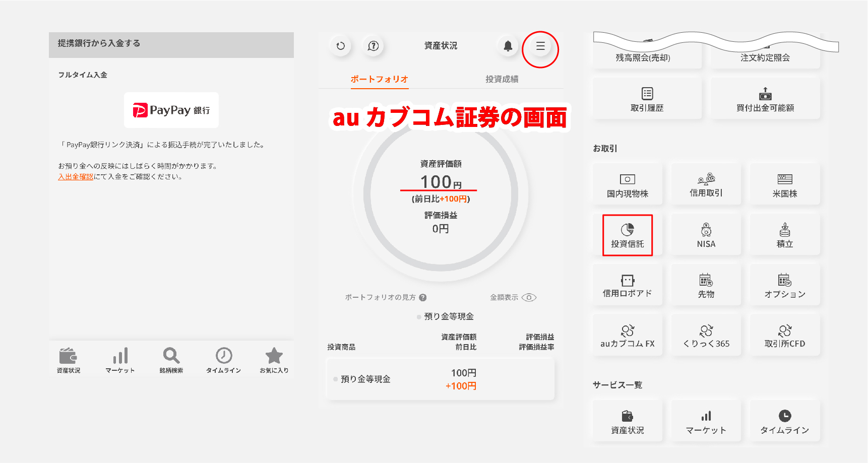Open the 残高照会(売却) tile
The height and width of the screenshot is (463, 868).
pyautogui.click(x=647, y=55)
